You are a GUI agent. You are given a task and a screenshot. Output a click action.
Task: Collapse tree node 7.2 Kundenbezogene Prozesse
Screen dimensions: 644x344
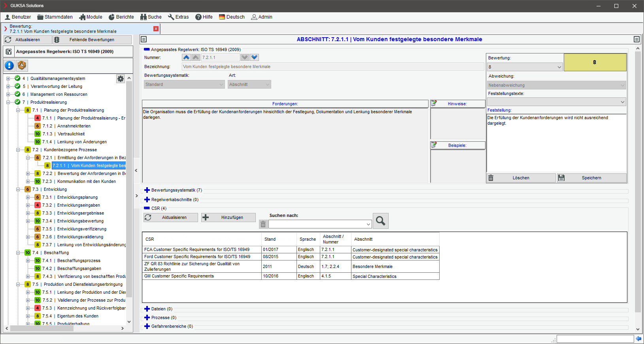click(18, 150)
